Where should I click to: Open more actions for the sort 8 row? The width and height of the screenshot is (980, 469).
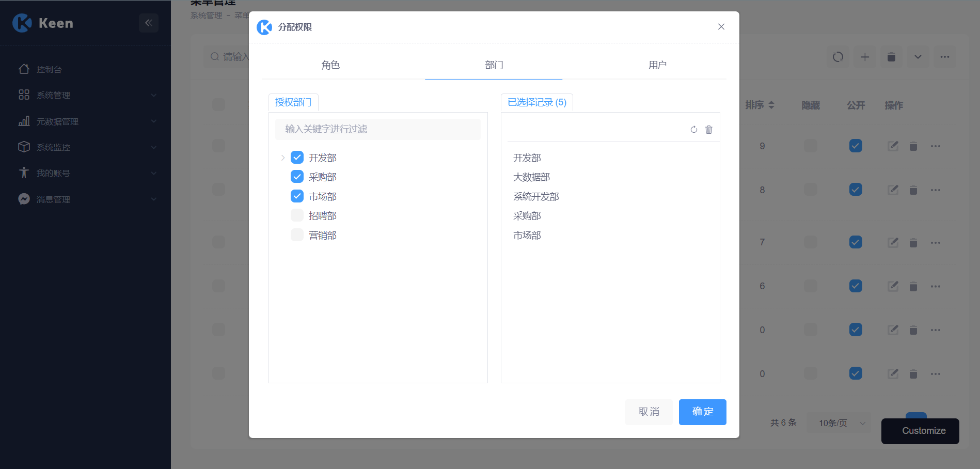tap(936, 190)
